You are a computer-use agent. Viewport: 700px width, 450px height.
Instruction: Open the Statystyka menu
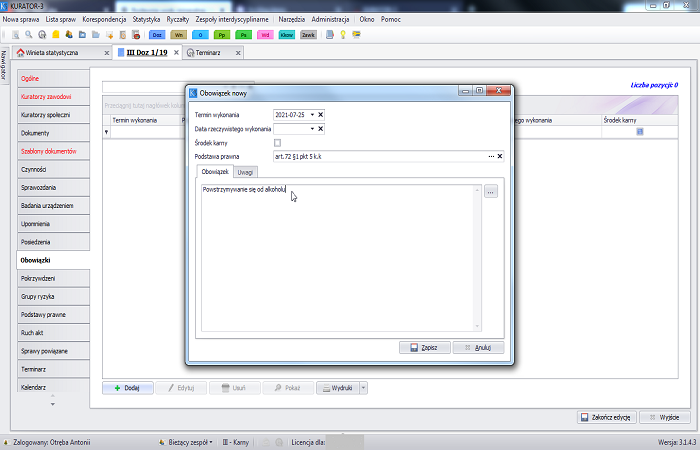[146, 20]
